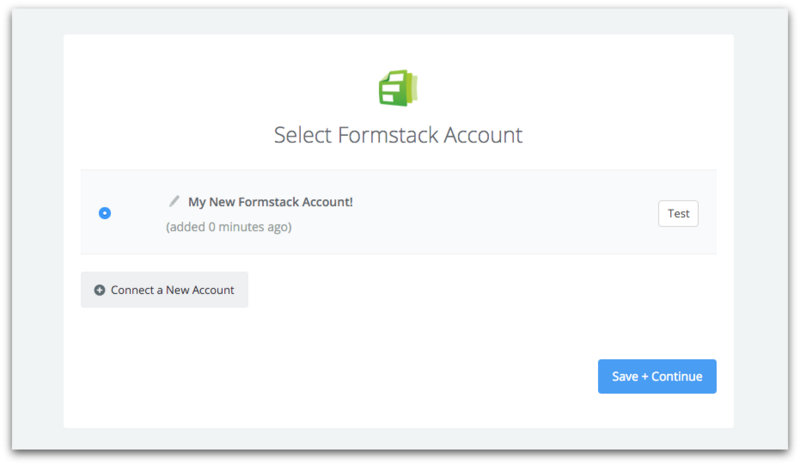Select the My New Formstack Account radio button
This screenshot has height=465, width=800.
pyautogui.click(x=105, y=213)
